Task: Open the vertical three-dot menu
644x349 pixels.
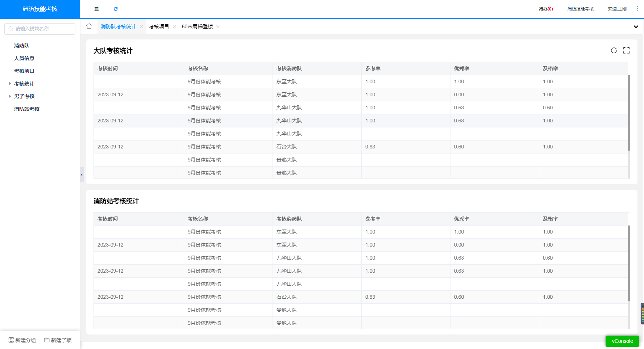Action: click(637, 9)
